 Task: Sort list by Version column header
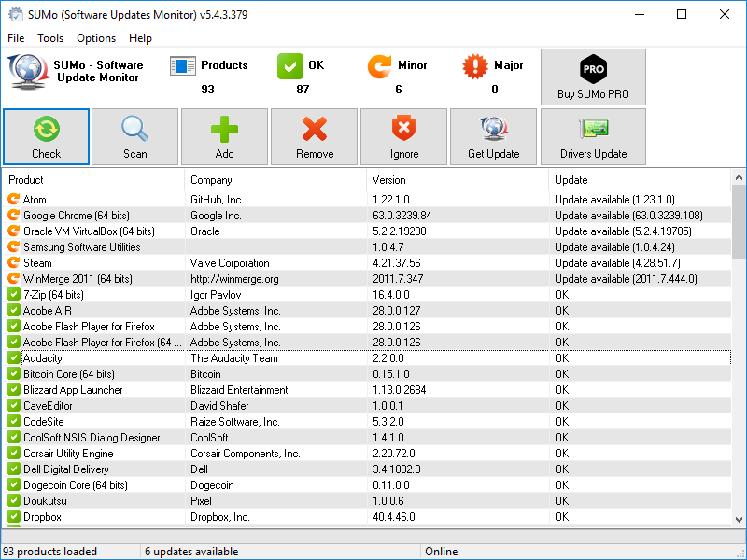coord(458,180)
